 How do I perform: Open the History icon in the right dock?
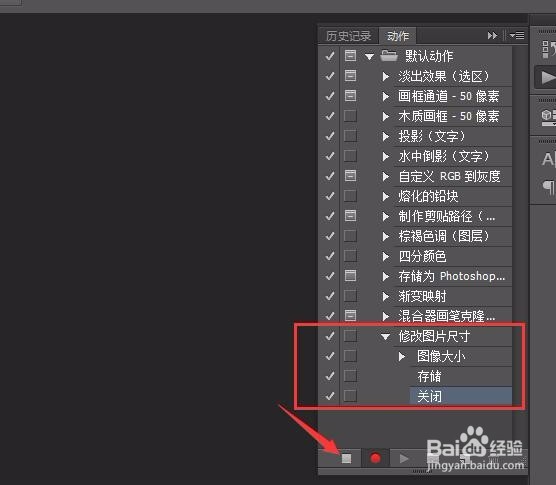point(549,49)
